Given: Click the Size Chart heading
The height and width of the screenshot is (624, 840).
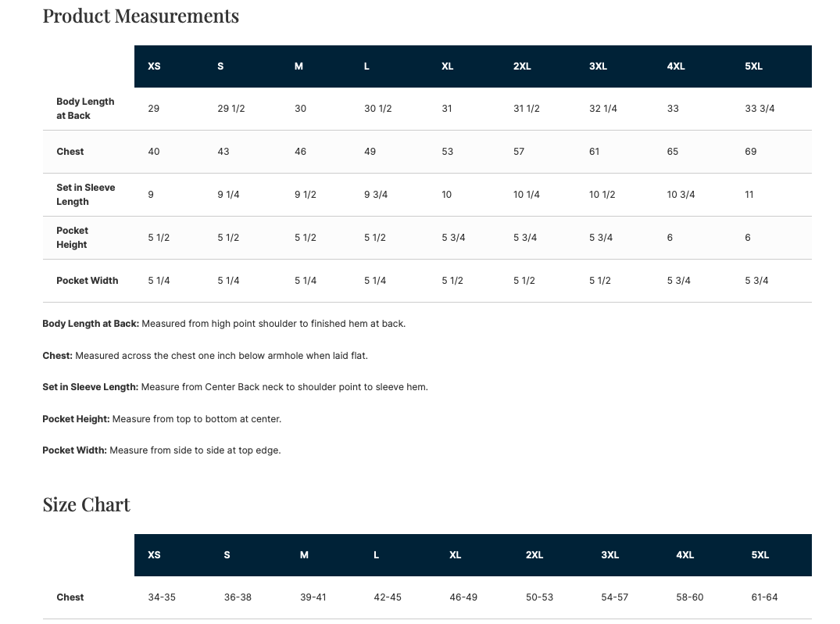Looking at the screenshot, I should coord(86,504).
